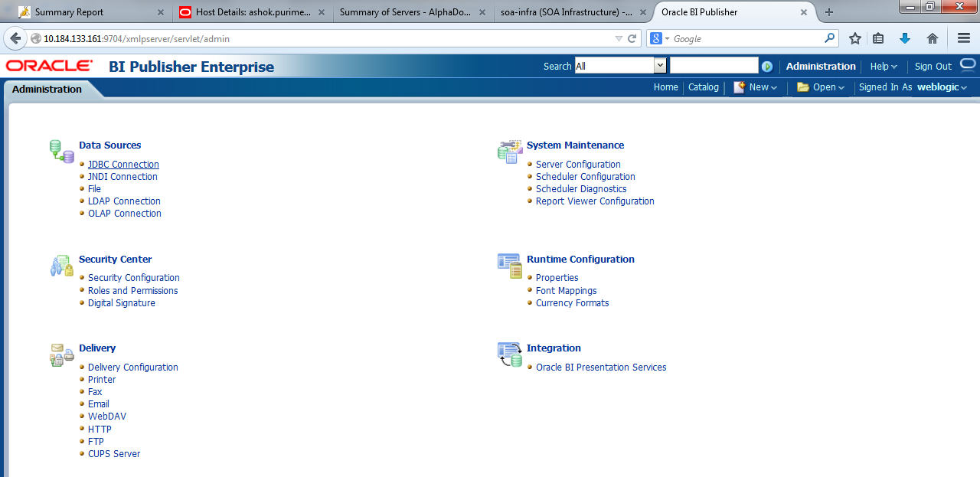Image resolution: width=980 pixels, height=477 pixels.
Task: Open JNDI Connection
Action: click(x=122, y=177)
